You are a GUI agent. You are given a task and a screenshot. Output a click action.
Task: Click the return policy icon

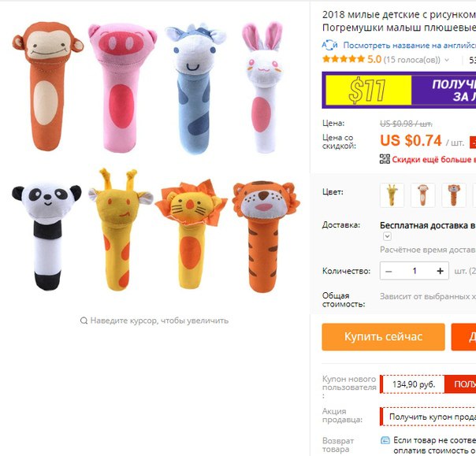pyautogui.click(x=385, y=440)
